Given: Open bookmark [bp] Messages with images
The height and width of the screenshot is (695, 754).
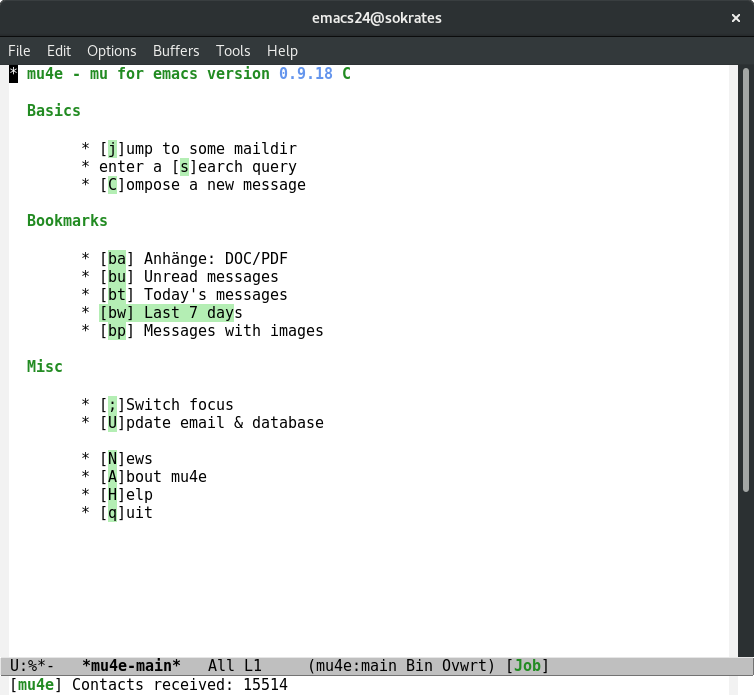Looking at the screenshot, I should tap(212, 331).
